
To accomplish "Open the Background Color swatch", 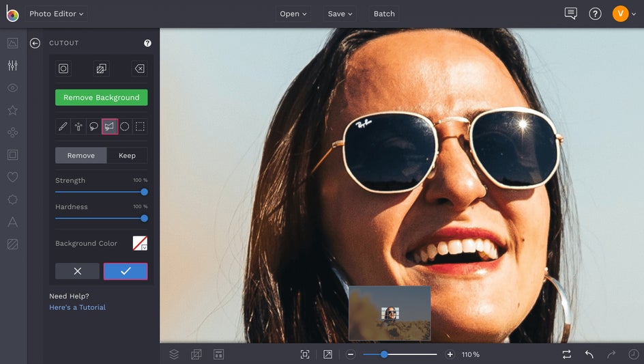I will pos(140,243).
